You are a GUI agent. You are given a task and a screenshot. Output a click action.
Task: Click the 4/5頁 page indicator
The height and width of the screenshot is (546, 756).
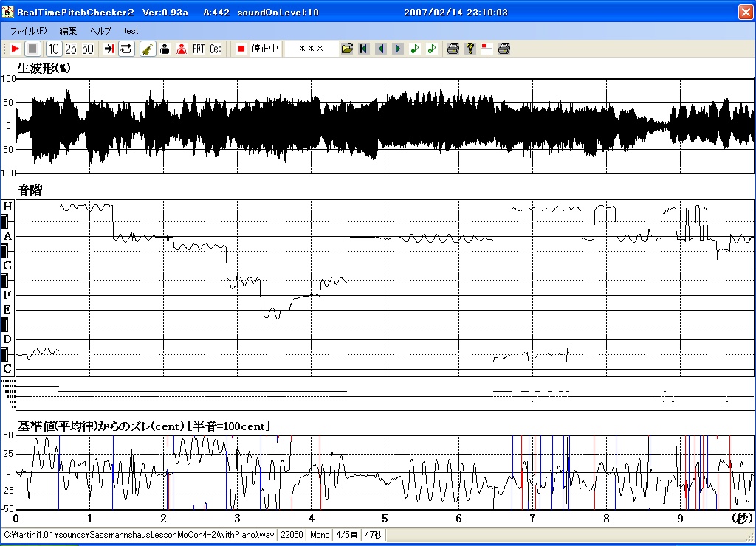point(347,535)
